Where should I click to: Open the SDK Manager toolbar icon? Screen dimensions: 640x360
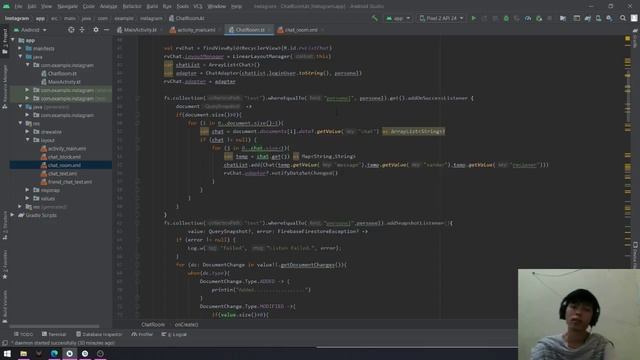click(x=609, y=18)
